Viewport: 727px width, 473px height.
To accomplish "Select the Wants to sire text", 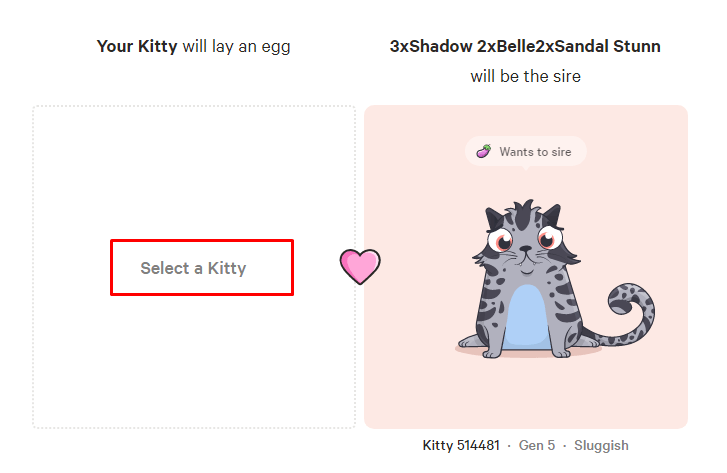I will click(535, 152).
